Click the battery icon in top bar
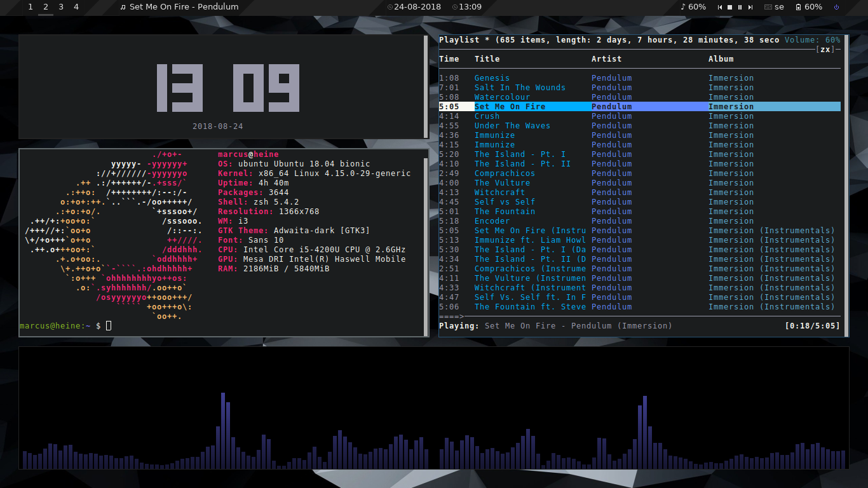This screenshot has height=488, width=868. click(x=798, y=7)
